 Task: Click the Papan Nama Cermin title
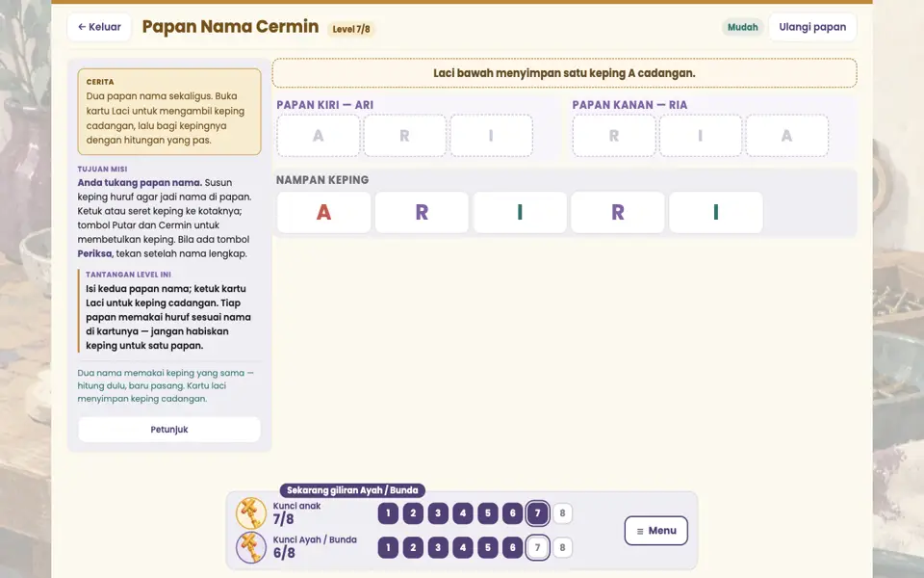[x=230, y=27]
